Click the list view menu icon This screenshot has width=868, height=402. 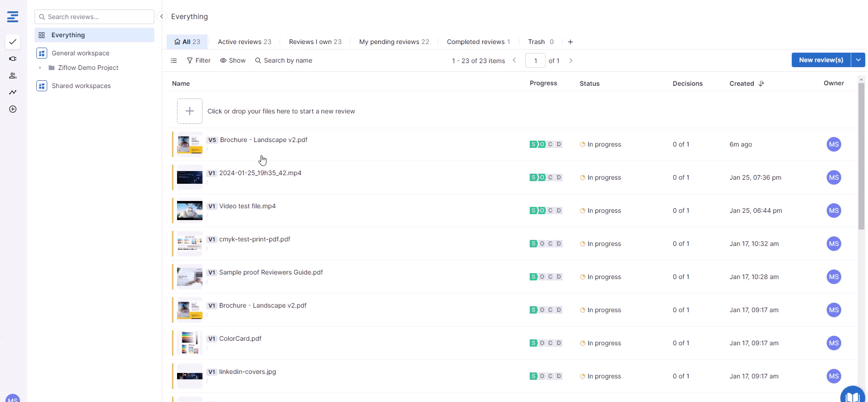pos(174,60)
